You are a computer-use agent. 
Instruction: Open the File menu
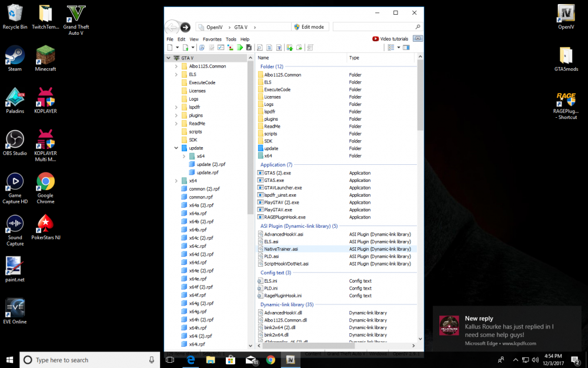[x=170, y=39]
